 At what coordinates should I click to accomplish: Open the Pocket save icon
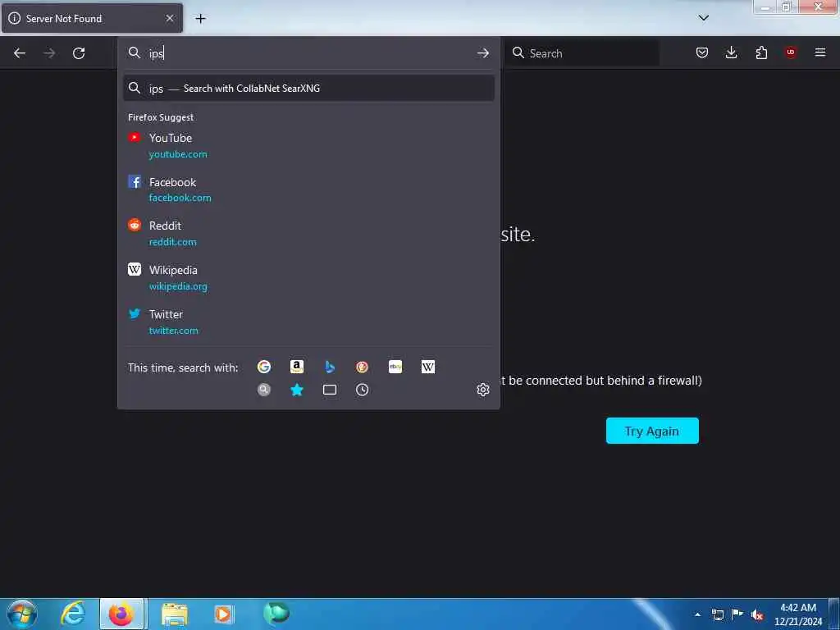tap(702, 52)
